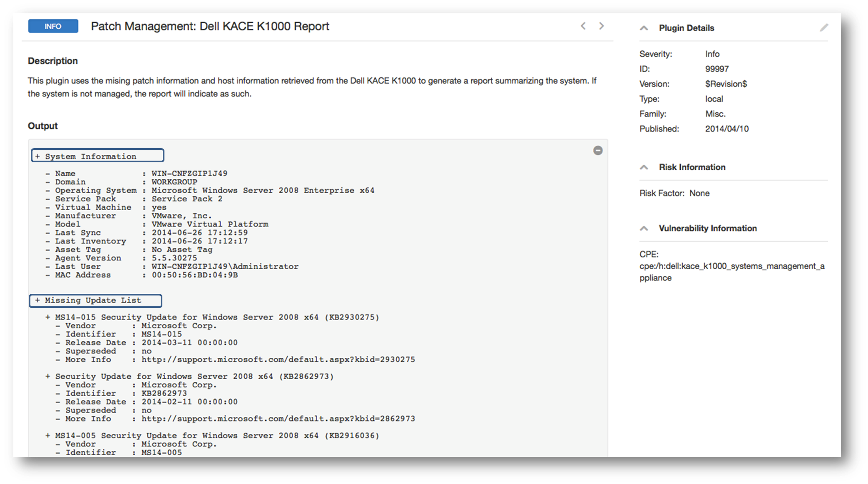The image size is (868, 484).
Task: Collapse the output box with minus icon
Action: [x=598, y=150]
